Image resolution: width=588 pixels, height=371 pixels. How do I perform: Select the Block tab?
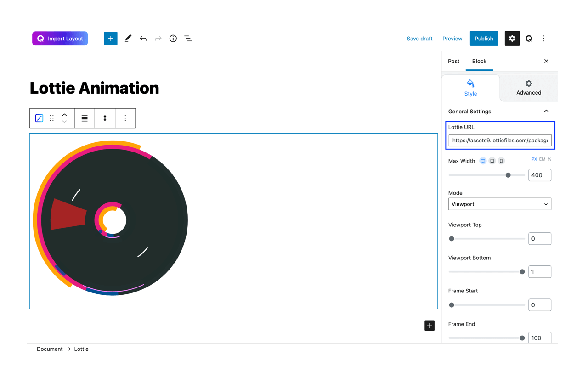click(x=479, y=61)
